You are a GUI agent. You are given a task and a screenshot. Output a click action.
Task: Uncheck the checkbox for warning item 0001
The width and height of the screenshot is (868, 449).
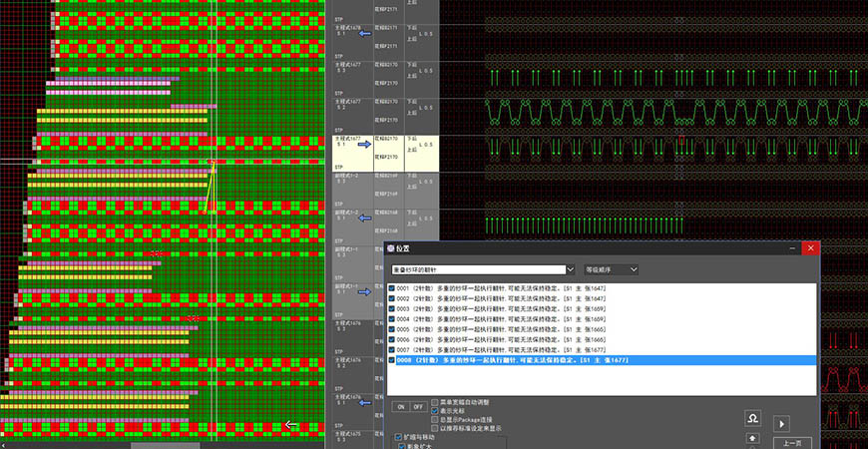tap(392, 289)
